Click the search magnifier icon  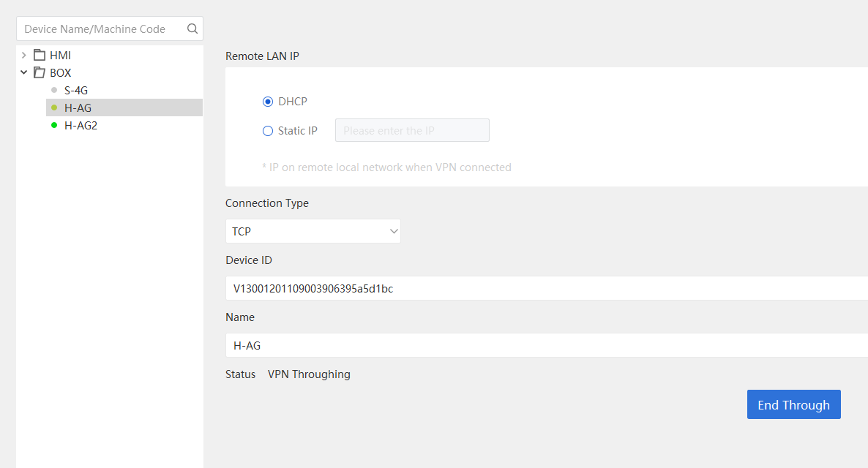click(x=192, y=29)
